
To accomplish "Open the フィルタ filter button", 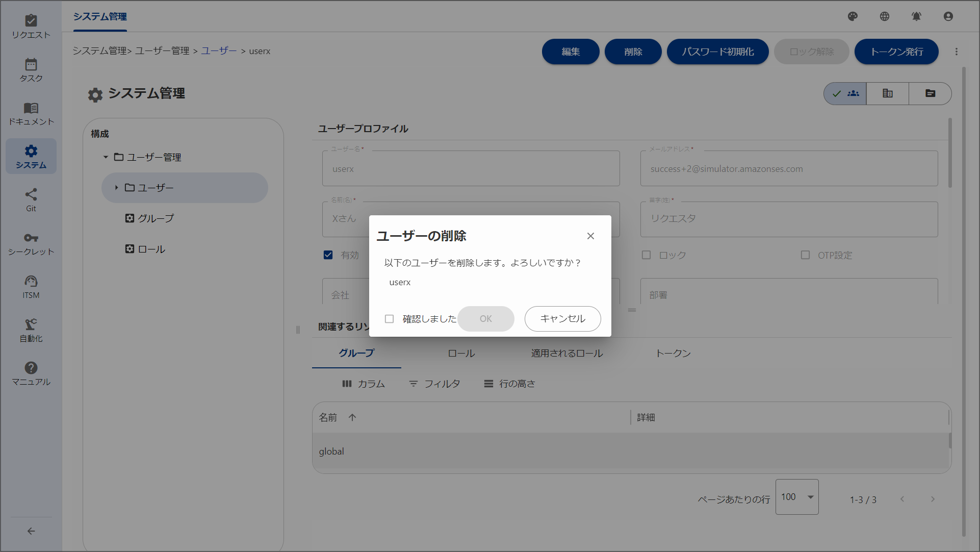I will (x=435, y=384).
